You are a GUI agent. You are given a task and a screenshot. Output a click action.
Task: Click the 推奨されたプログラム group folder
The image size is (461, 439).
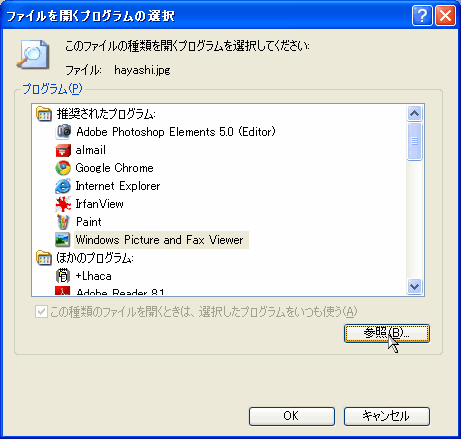tap(44, 114)
